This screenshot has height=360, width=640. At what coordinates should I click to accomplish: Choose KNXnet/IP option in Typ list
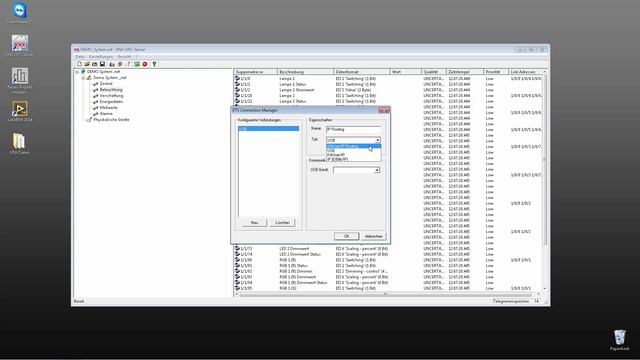[353, 155]
